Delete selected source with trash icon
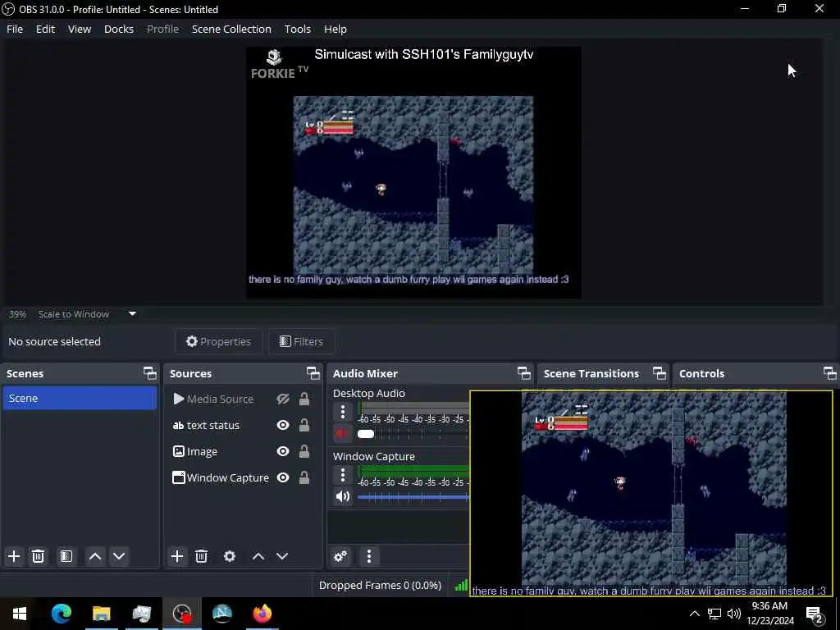The height and width of the screenshot is (630, 840). tap(202, 556)
